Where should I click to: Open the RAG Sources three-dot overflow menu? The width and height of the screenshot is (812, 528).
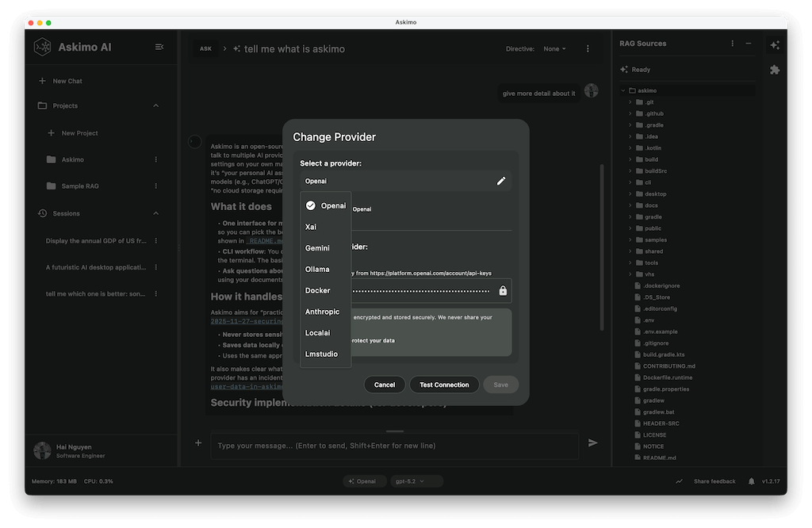732,44
